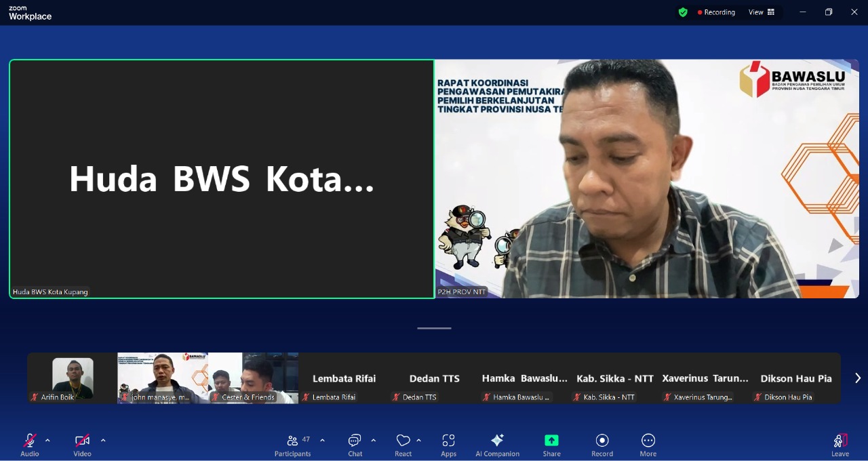Open the Participants panel
Image resolution: width=868 pixels, height=461 pixels.
click(293, 445)
